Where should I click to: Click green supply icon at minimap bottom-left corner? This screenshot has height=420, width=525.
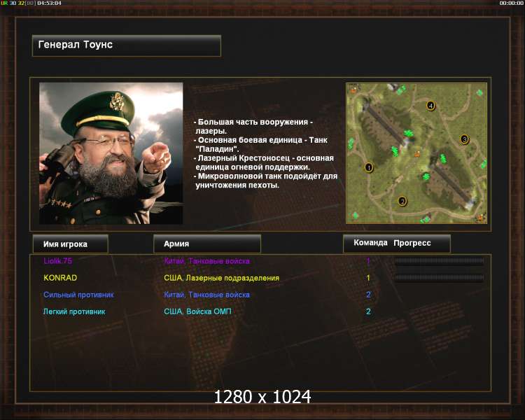355,216
